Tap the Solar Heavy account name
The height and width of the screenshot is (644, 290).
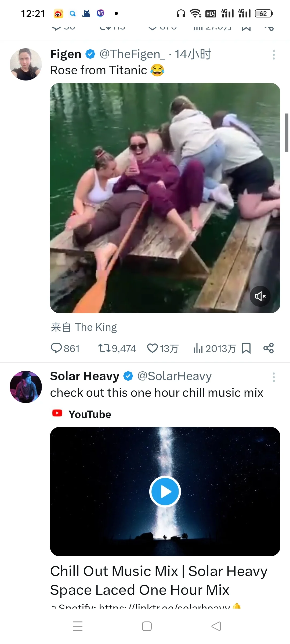point(85,376)
